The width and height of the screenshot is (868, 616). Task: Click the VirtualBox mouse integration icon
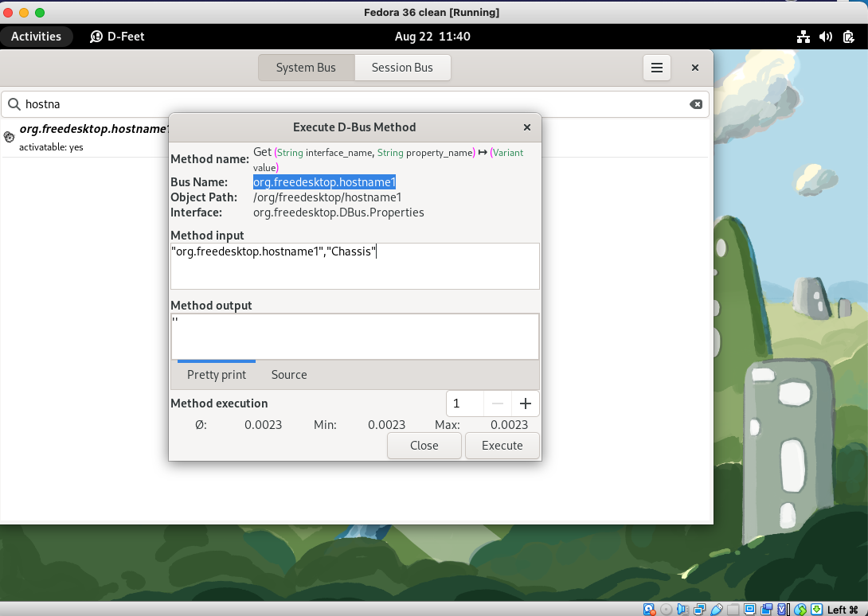[x=800, y=610]
